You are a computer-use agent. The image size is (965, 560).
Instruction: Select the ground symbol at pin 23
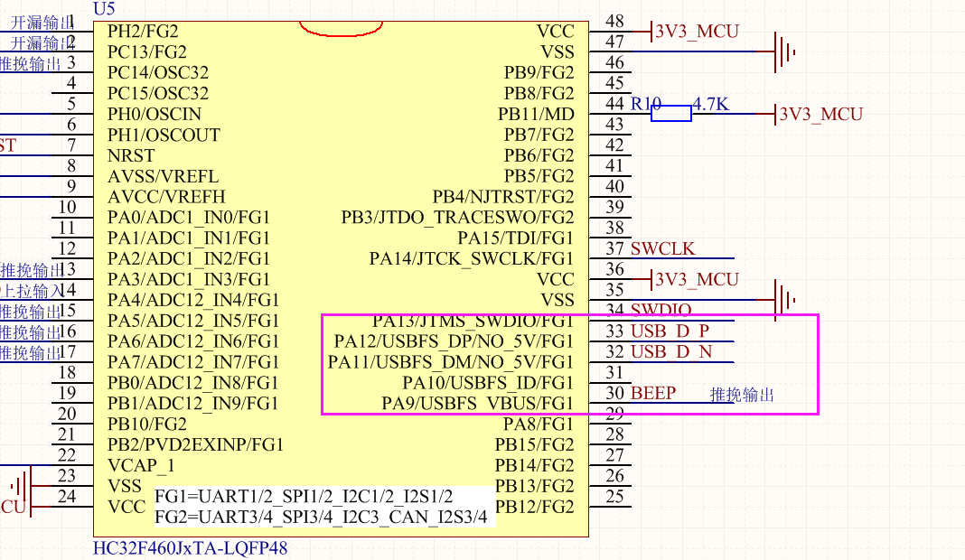tap(22, 486)
